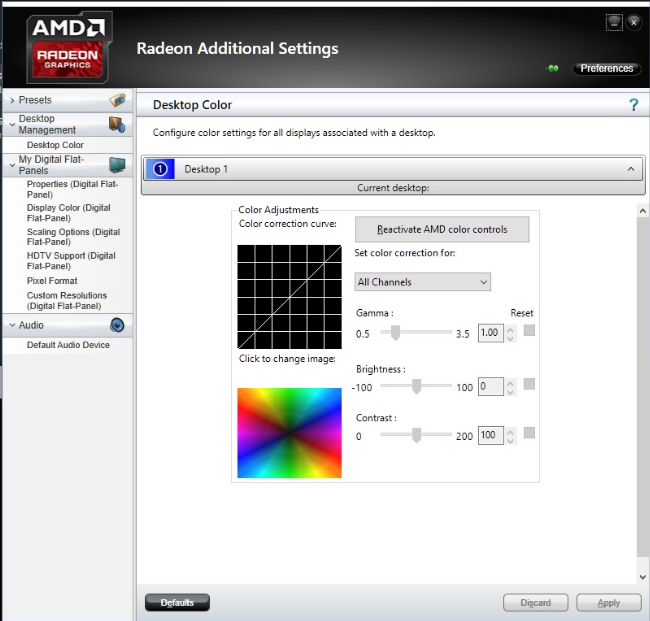This screenshot has height=621, width=650.
Task: Increase Contrast value with up arrow
Action: (510, 432)
